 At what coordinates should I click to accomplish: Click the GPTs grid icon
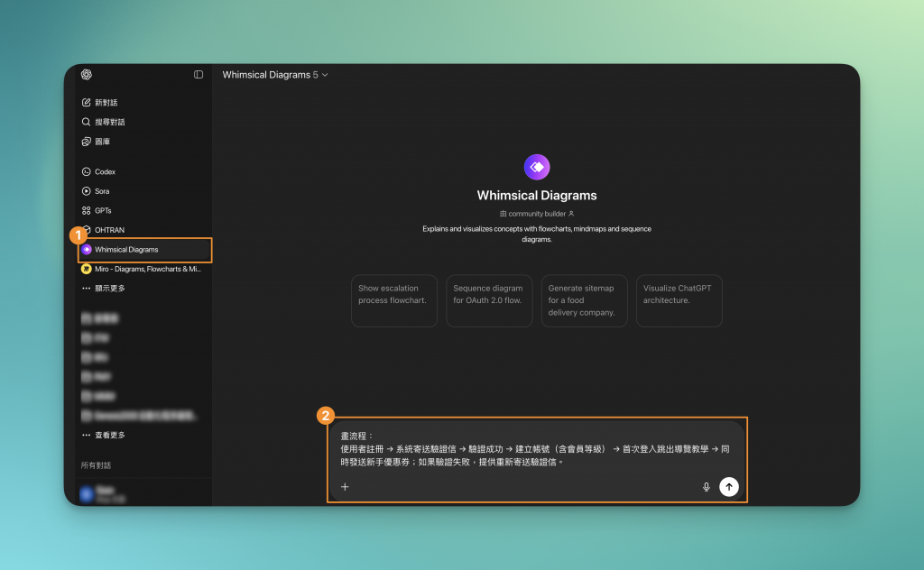coord(86,211)
